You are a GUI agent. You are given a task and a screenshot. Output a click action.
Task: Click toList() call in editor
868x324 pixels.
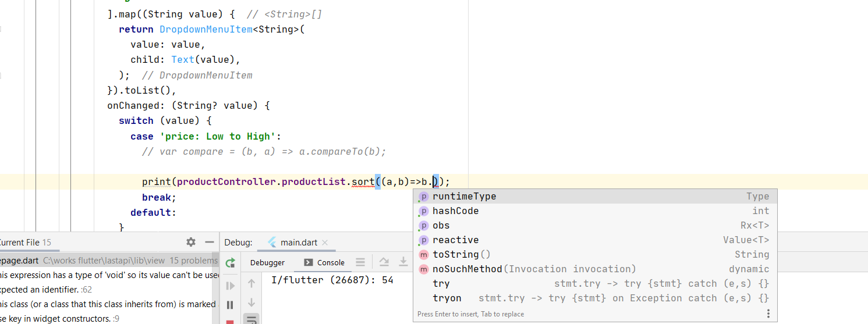coord(147,91)
